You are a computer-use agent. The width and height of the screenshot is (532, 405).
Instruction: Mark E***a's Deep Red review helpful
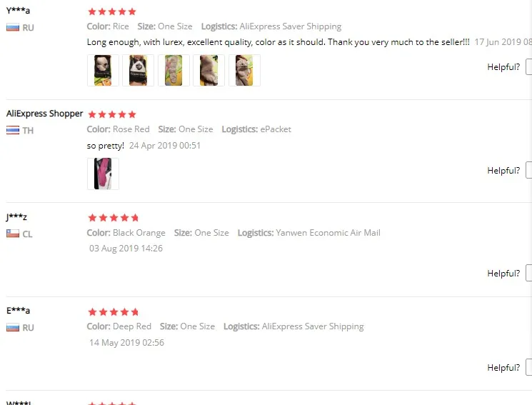[x=528, y=367]
